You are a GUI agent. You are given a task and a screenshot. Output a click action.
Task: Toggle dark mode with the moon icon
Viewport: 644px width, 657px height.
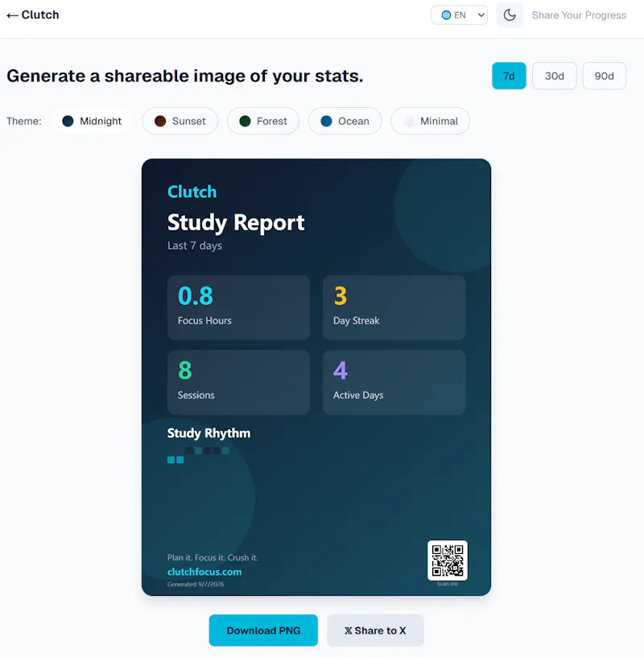click(x=510, y=15)
